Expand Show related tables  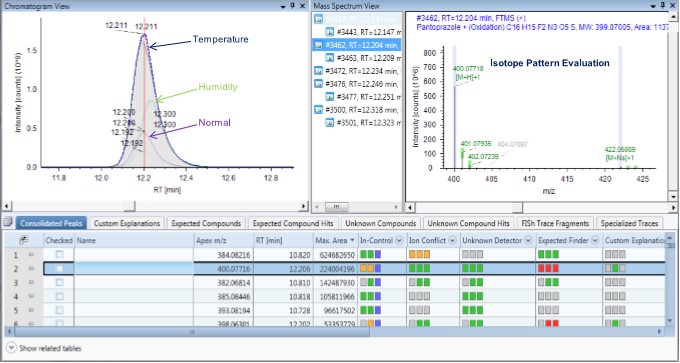point(44,348)
